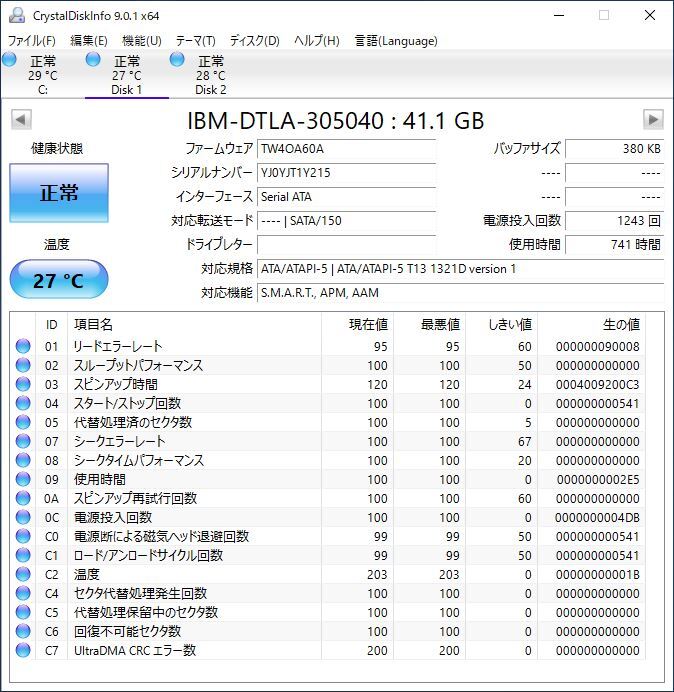Viewport: 674px width, 692px height.
Task: Click the 正常 health status button
Action: pyautogui.click(x=59, y=193)
